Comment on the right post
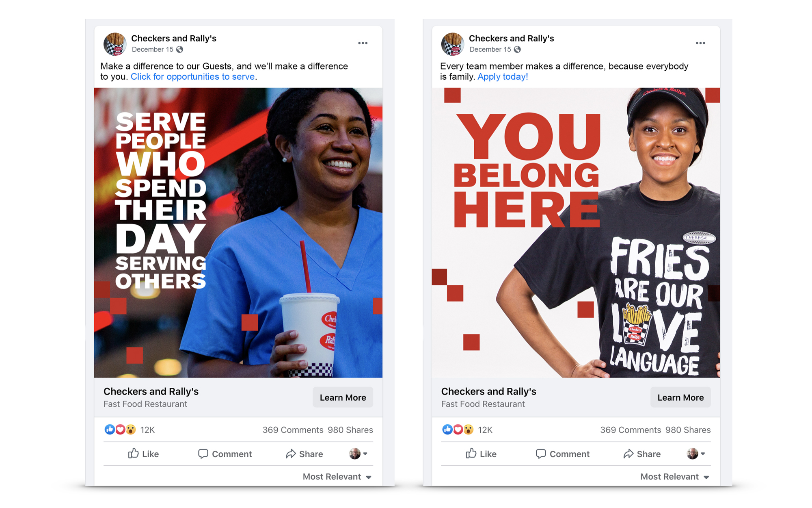The width and height of the screenshot is (812, 508). pyautogui.click(x=563, y=454)
